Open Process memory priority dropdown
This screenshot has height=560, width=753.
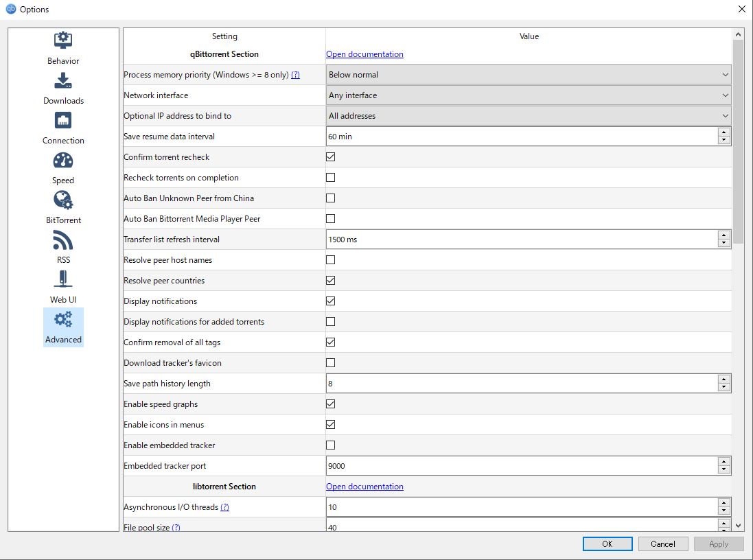(x=529, y=75)
